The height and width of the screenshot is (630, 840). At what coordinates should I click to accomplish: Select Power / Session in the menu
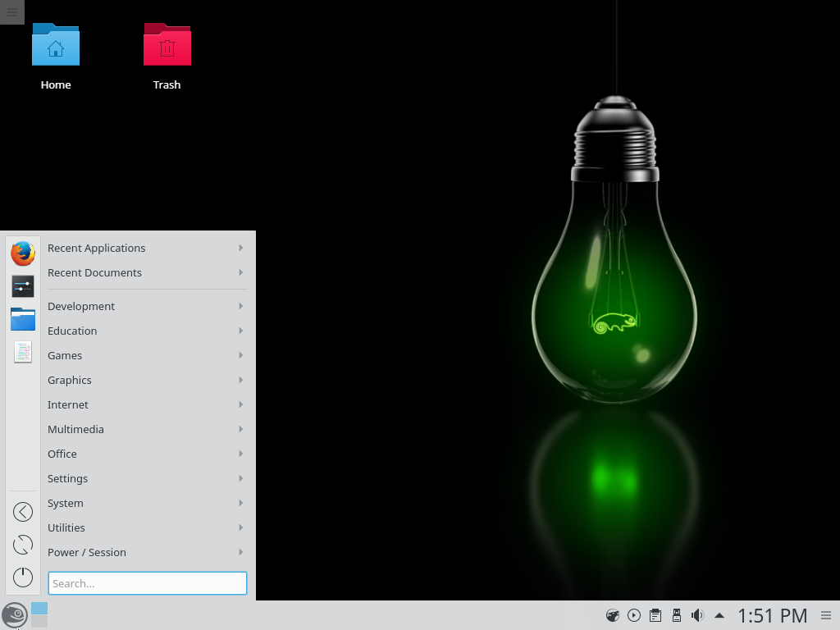[86, 552]
